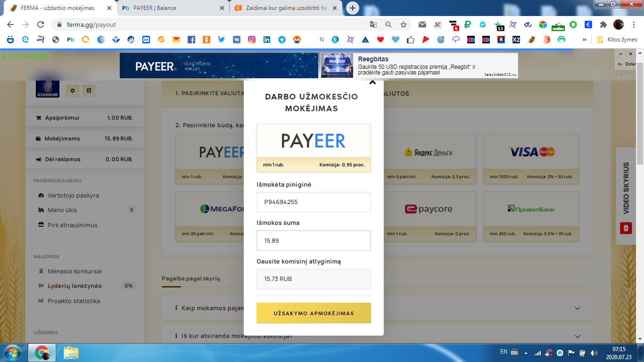Open the Chrome profile avatar
Image resolution: width=644 pixels, height=362 pixels.
pyautogui.click(x=619, y=25)
